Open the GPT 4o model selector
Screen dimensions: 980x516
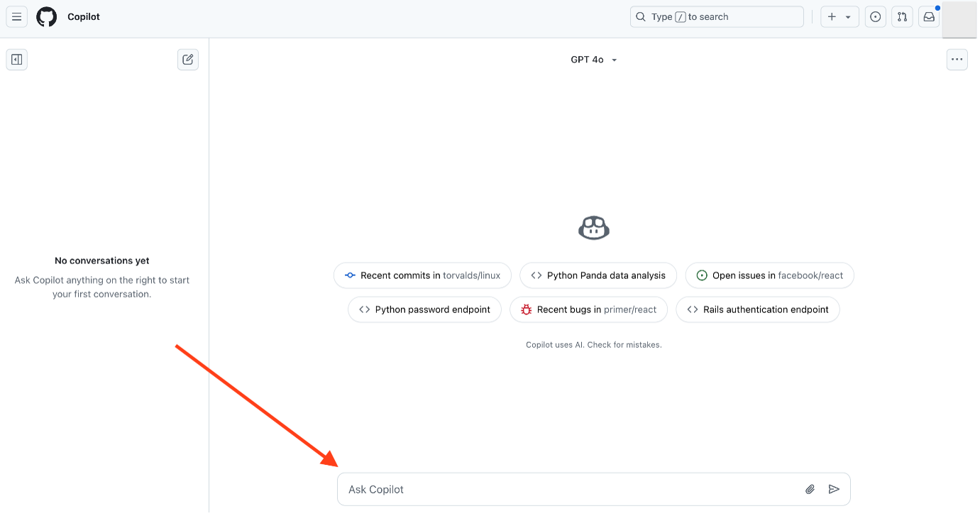click(594, 60)
